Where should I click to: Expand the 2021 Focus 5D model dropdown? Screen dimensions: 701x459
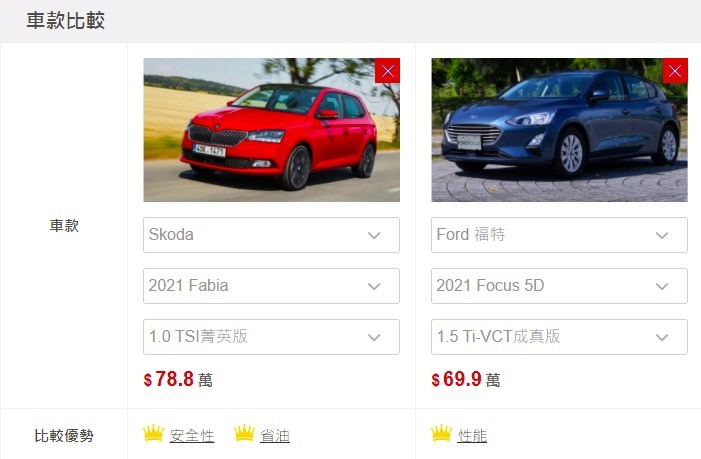coord(559,286)
